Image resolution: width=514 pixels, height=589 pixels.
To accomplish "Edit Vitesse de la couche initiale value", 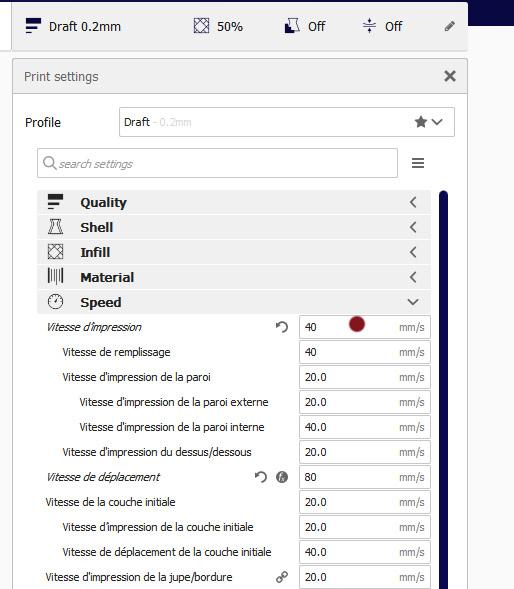I will click(x=364, y=502).
